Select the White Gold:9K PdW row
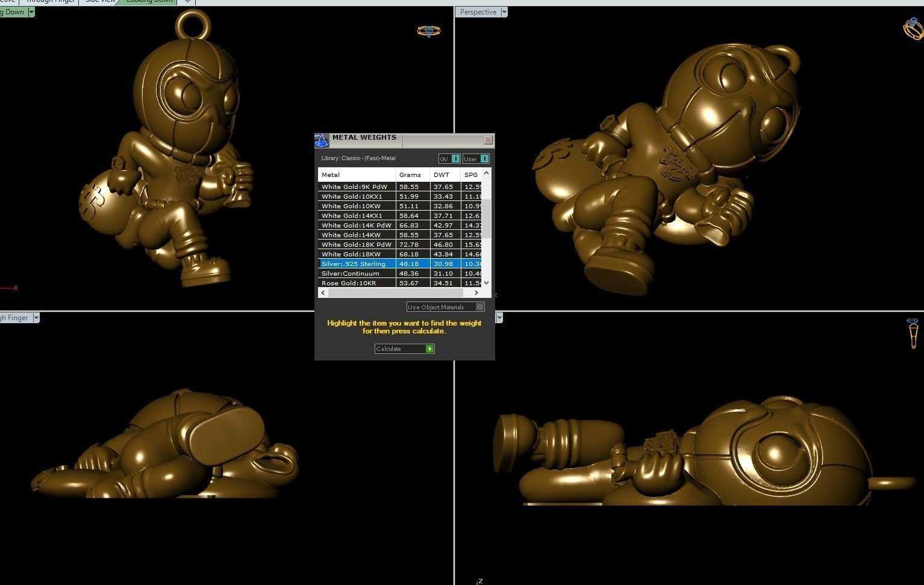 pos(400,187)
